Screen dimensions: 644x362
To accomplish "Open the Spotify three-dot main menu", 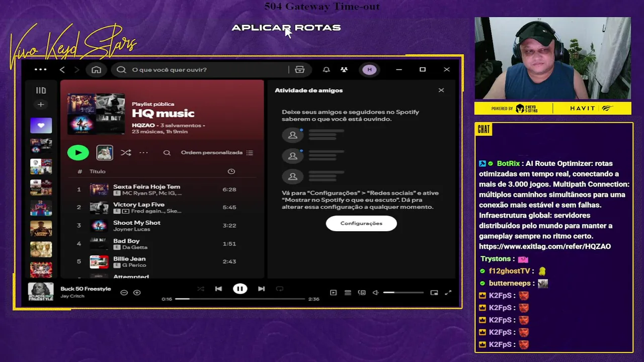I will pyautogui.click(x=41, y=69).
